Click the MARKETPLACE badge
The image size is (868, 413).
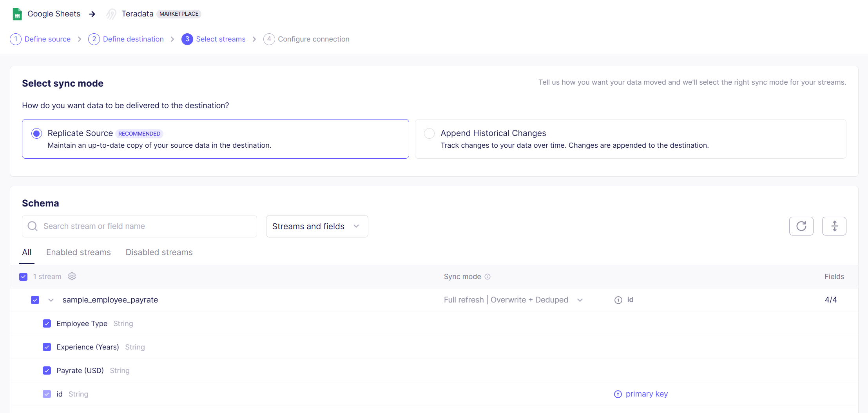point(179,14)
